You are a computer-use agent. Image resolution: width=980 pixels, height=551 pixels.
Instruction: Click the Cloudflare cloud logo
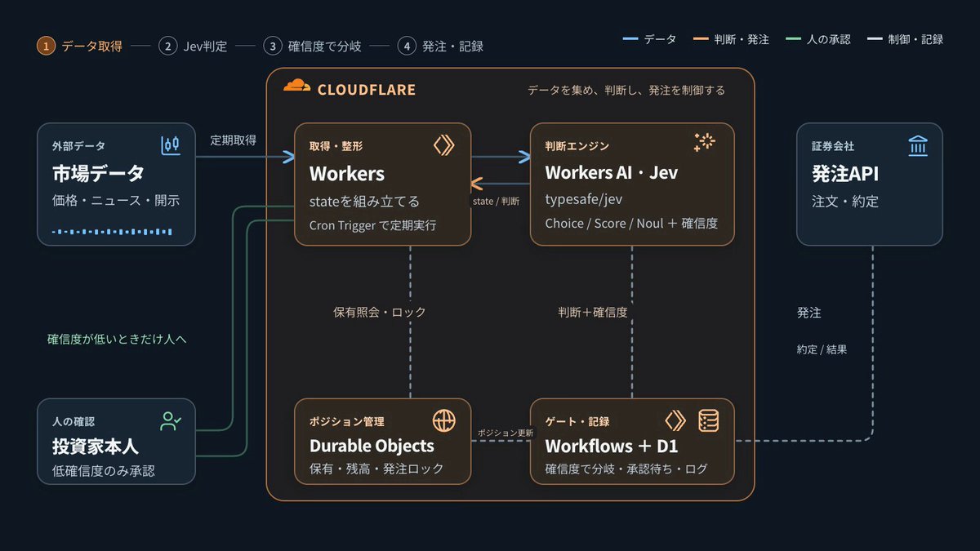click(x=296, y=86)
